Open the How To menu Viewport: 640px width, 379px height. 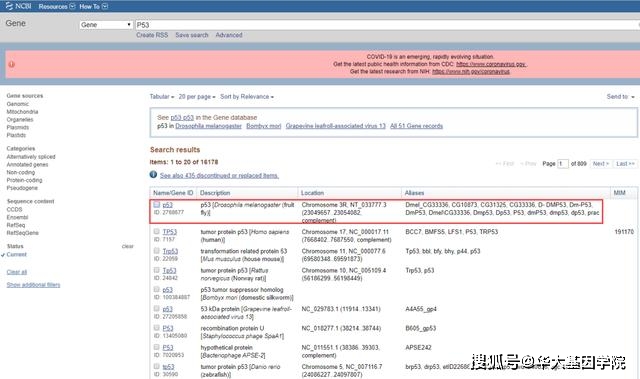[93, 6]
